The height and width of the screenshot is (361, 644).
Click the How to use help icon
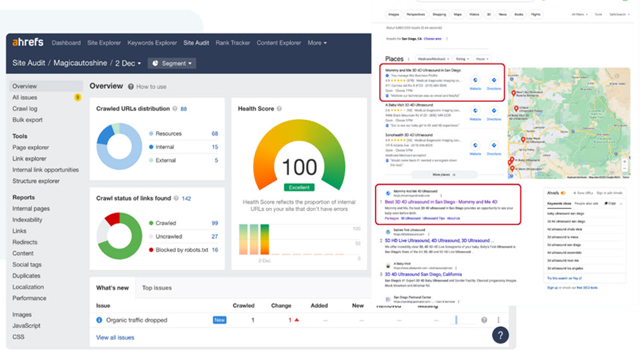click(x=131, y=87)
